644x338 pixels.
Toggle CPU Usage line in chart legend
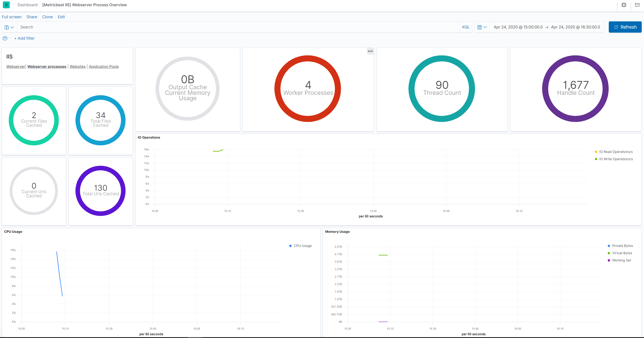pyautogui.click(x=298, y=245)
